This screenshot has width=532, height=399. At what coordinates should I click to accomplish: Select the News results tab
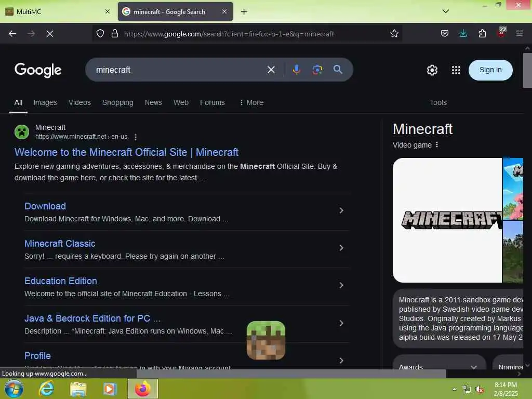[153, 102]
